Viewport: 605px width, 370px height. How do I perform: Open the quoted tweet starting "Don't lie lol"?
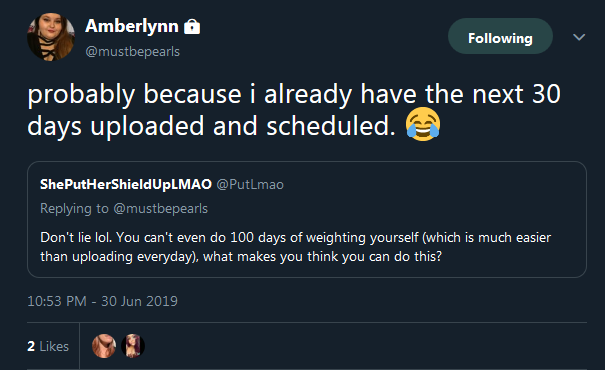(307, 219)
